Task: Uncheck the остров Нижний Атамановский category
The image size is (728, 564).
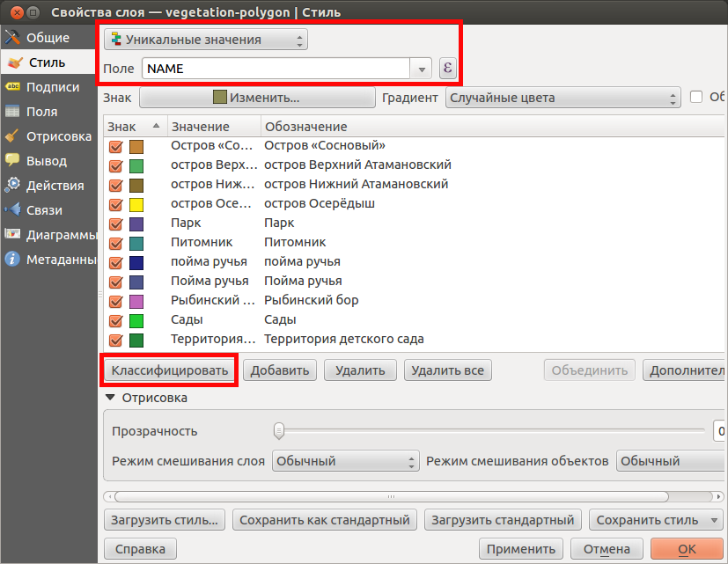Action: pyautogui.click(x=115, y=186)
